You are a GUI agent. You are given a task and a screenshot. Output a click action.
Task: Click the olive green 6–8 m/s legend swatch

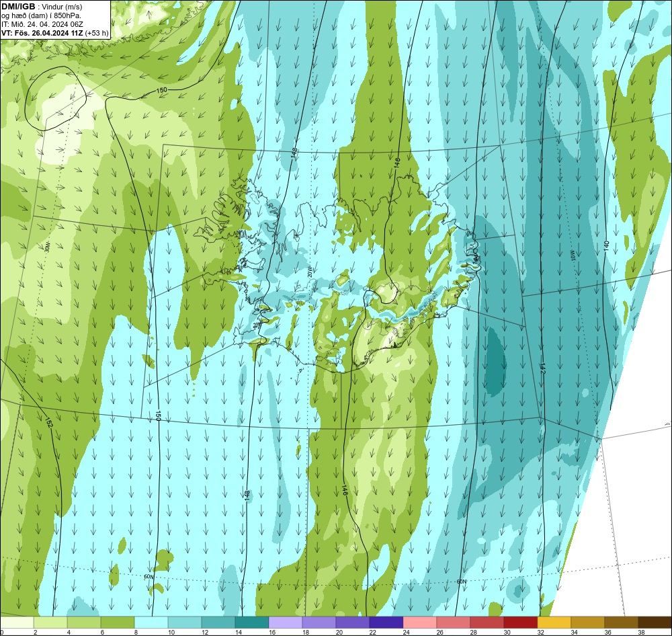pyautogui.click(x=118, y=623)
